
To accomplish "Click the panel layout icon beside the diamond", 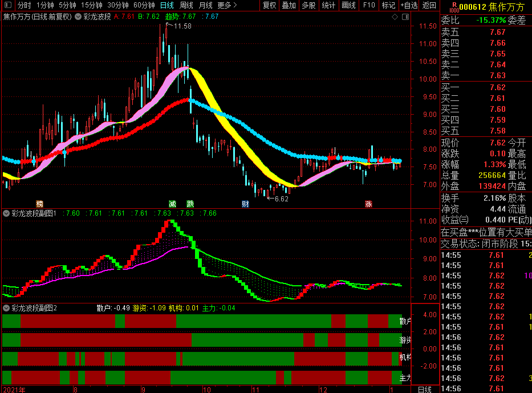I will 404,17.
